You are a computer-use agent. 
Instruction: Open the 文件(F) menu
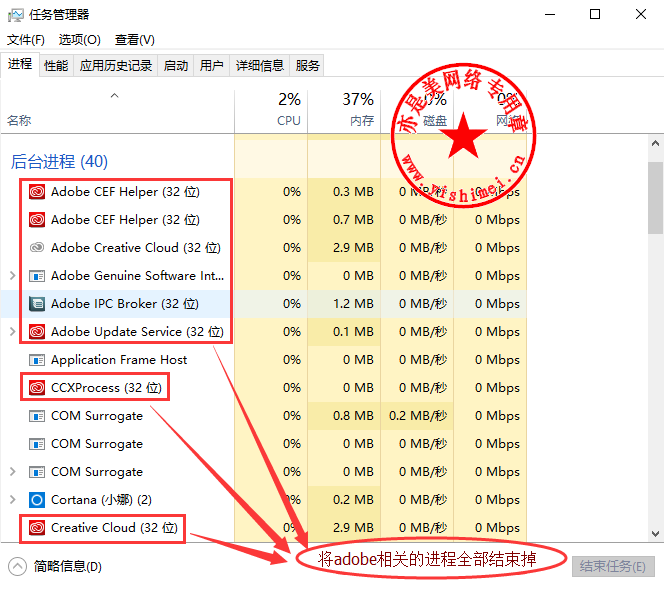coord(26,40)
